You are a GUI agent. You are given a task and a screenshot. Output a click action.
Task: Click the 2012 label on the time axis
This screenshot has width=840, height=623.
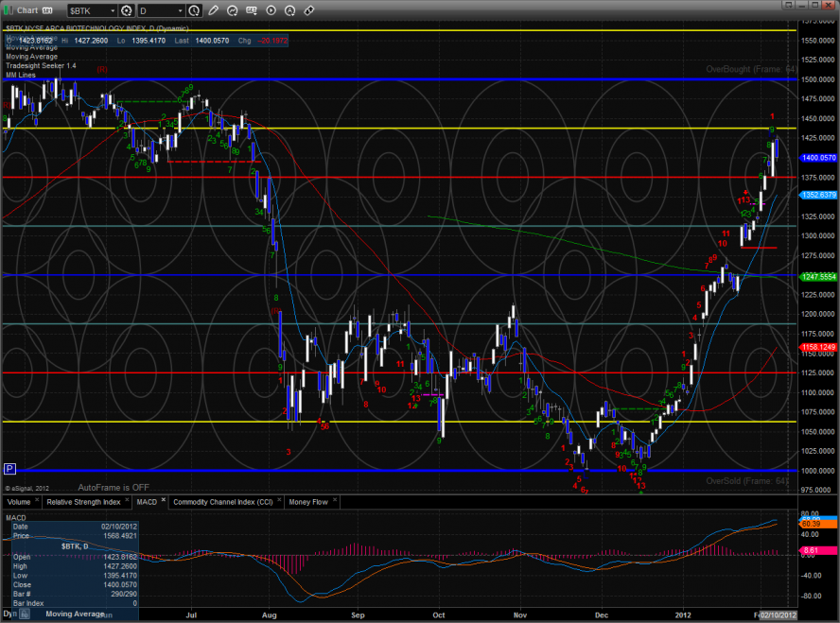pos(683,615)
